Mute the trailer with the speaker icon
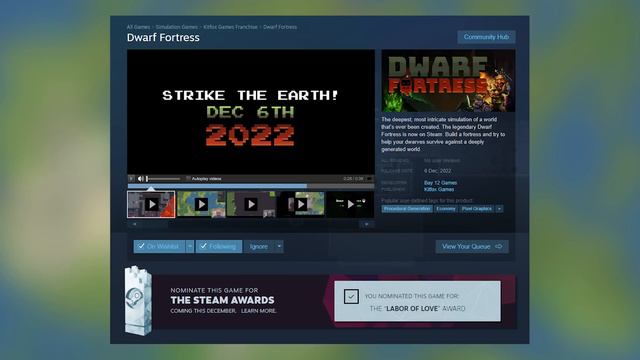The height and width of the screenshot is (360, 640). (141, 179)
